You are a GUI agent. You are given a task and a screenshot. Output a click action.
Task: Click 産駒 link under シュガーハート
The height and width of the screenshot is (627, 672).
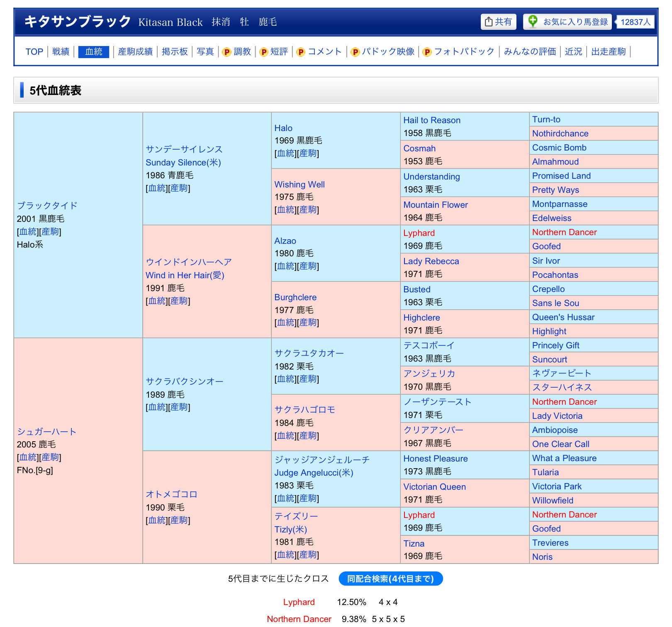click(50, 457)
